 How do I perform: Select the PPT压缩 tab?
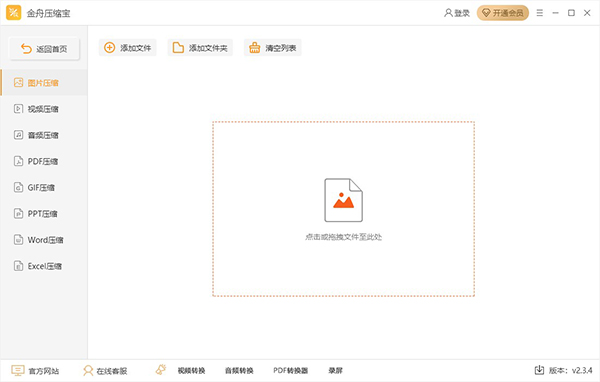44,214
